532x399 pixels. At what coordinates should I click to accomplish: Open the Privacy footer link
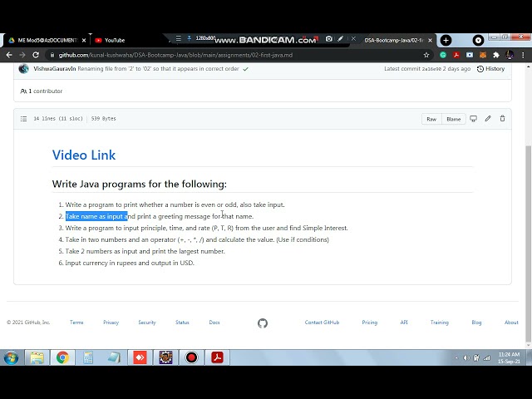coord(111,323)
